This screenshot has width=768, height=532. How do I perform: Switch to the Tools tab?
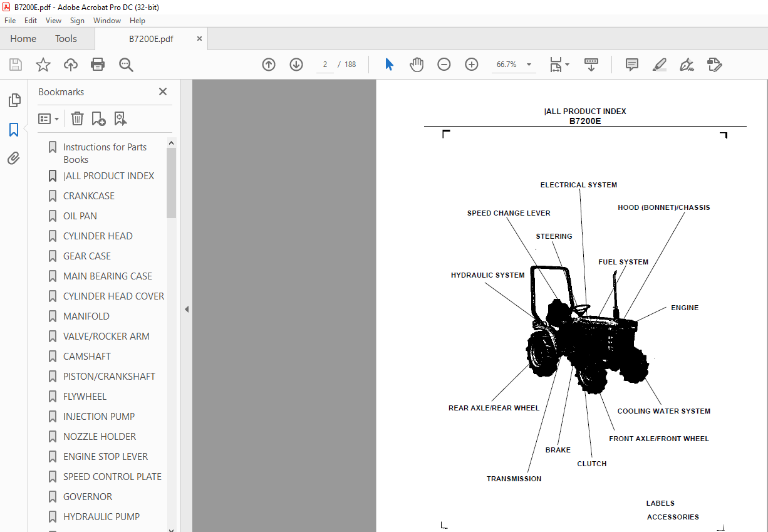coord(66,38)
